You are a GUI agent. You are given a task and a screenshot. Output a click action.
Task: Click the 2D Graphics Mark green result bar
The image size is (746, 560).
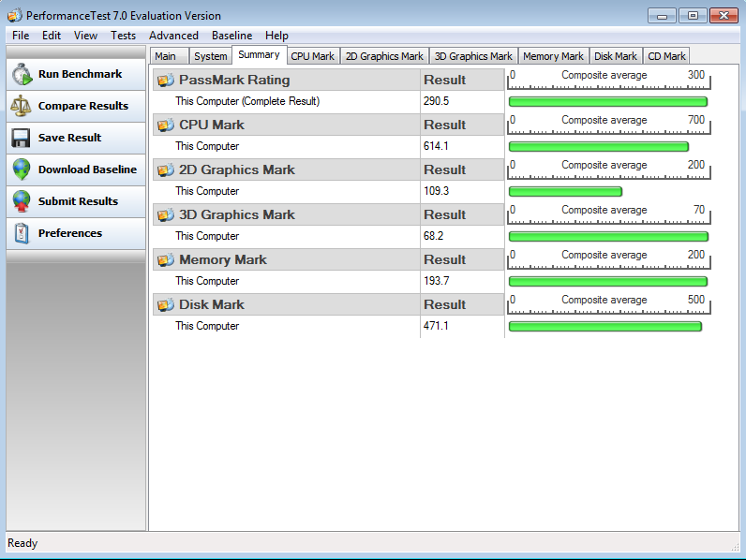[x=565, y=192]
